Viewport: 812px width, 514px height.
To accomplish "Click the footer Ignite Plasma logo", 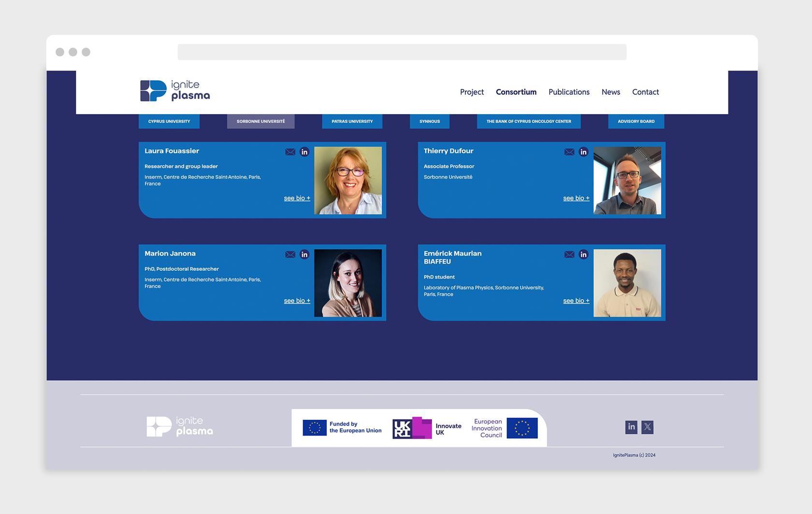I will tap(180, 426).
